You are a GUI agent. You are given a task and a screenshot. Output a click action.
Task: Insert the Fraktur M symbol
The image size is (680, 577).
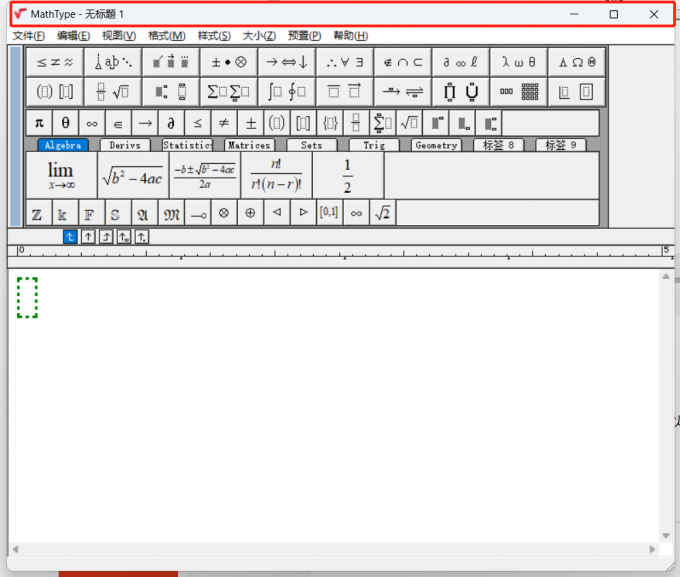click(x=171, y=213)
